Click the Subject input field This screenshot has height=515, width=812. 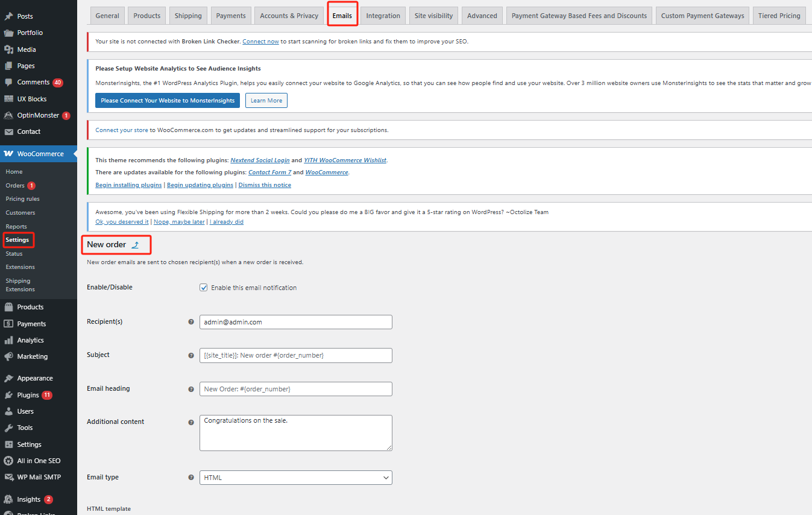296,355
